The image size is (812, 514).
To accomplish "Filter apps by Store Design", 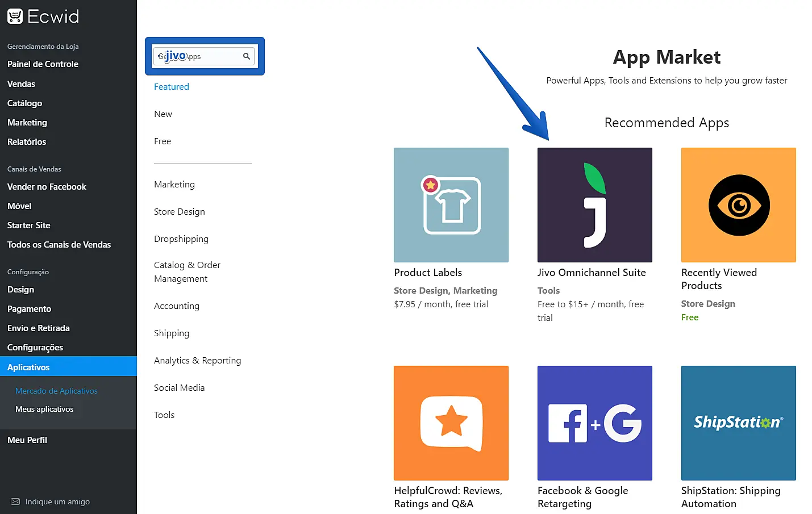I will point(180,212).
